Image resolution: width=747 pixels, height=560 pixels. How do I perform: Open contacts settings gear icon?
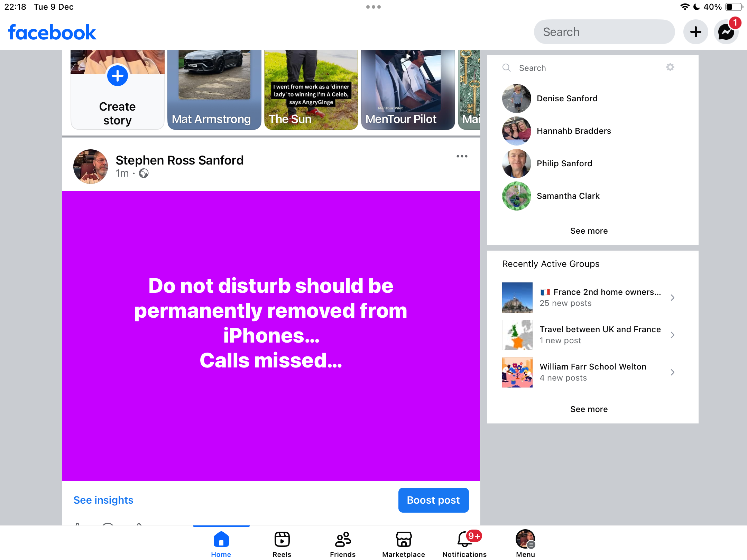pos(670,67)
